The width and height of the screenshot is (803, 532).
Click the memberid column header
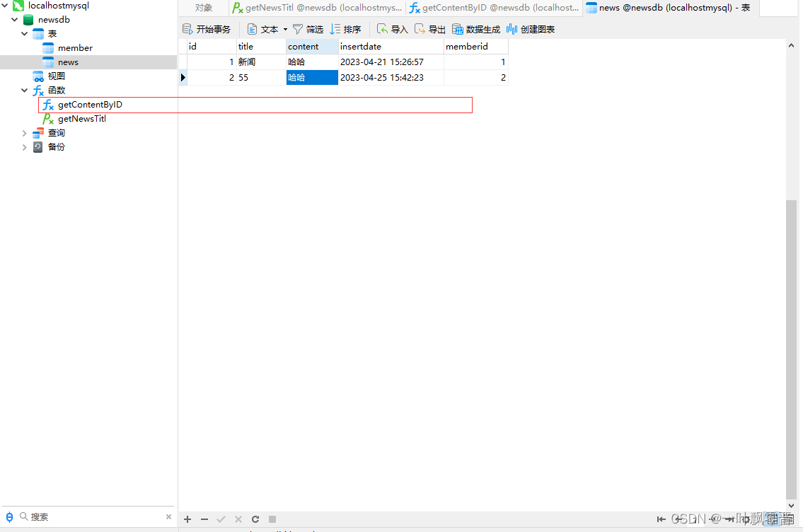475,46
